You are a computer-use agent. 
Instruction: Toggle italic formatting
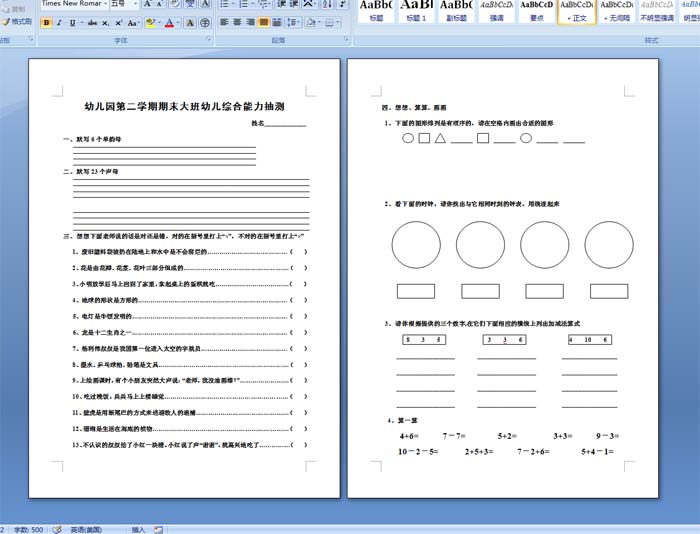(59, 23)
